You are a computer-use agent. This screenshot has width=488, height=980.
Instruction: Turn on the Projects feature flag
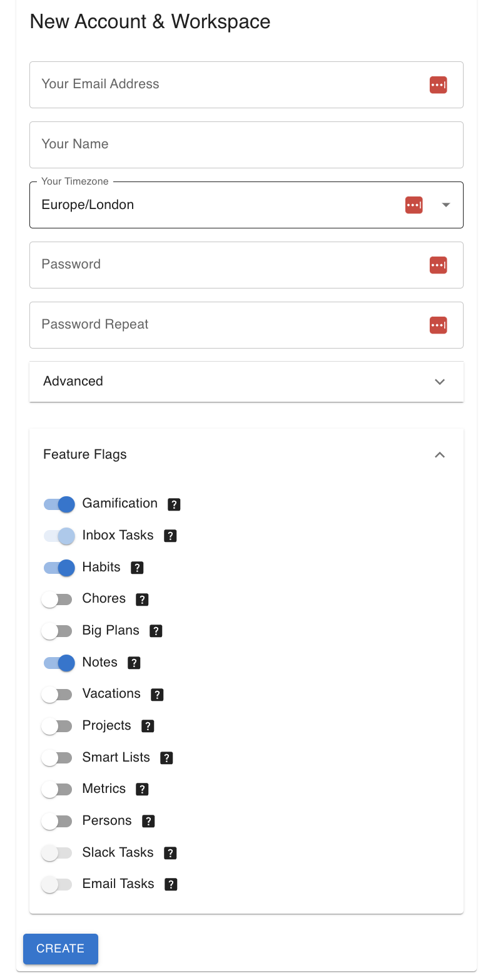58,726
